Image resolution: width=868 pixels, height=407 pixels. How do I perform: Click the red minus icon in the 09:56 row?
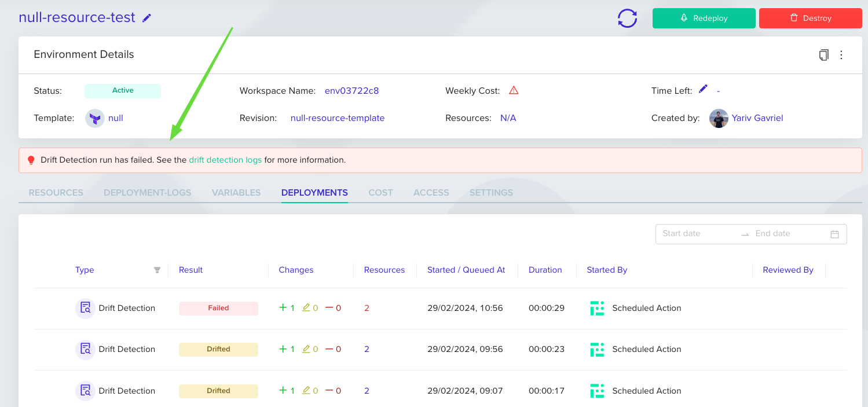[329, 349]
